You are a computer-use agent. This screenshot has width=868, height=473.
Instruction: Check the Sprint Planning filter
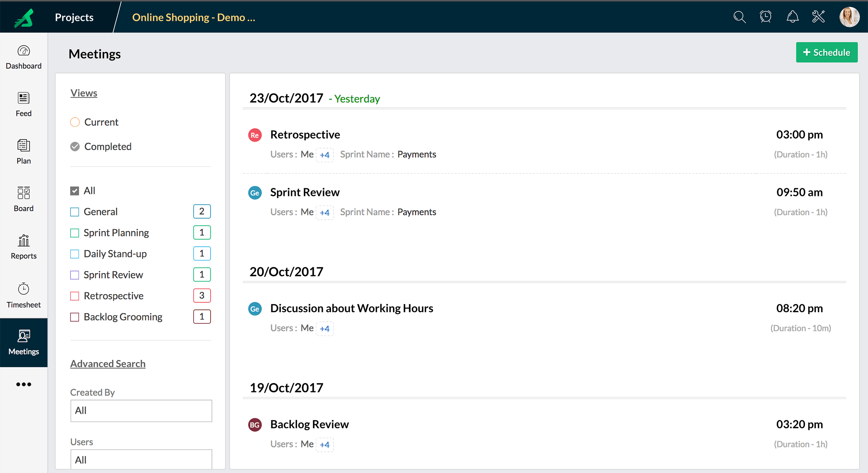[x=75, y=233]
